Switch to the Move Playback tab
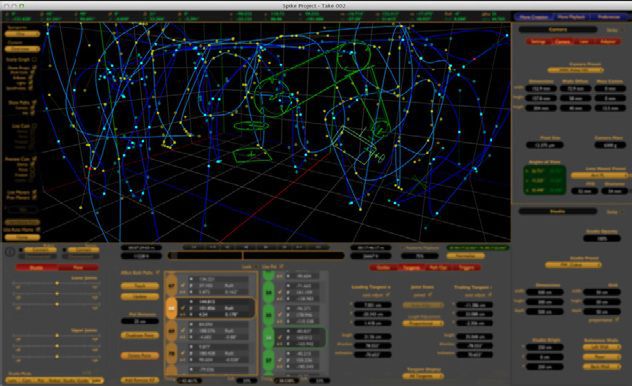This screenshot has height=386, width=632. [x=571, y=17]
